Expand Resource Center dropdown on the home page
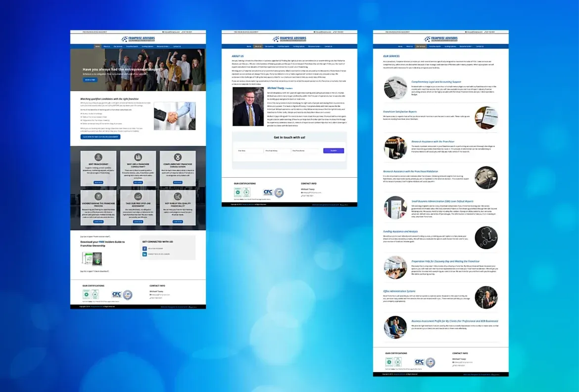The height and width of the screenshot is (392, 579). [x=163, y=46]
